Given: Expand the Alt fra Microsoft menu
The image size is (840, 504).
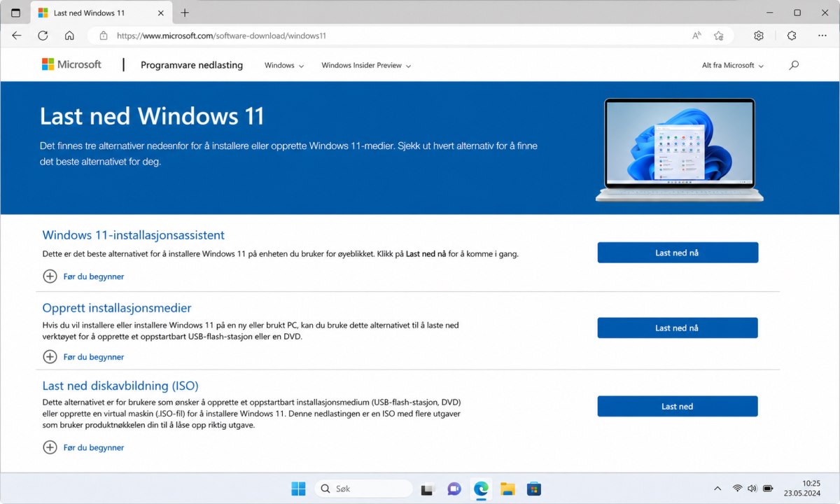Looking at the screenshot, I should point(733,65).
